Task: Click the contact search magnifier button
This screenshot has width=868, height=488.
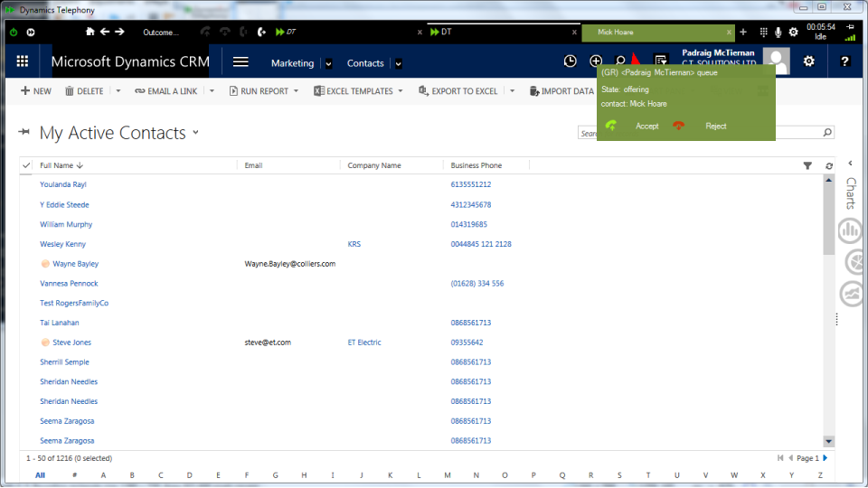Action: coord(827,132)
